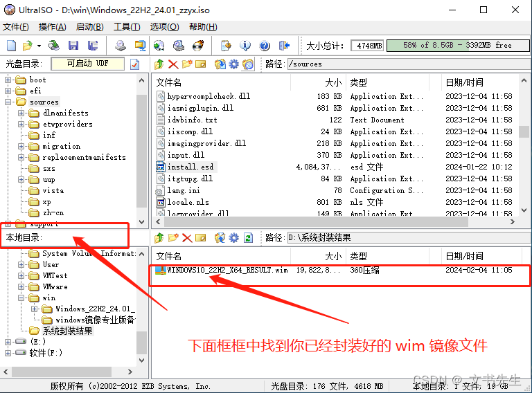Click the highlighted folder icon left of /sources path
Screen dimensions: 532x393
tap(248, 64)
